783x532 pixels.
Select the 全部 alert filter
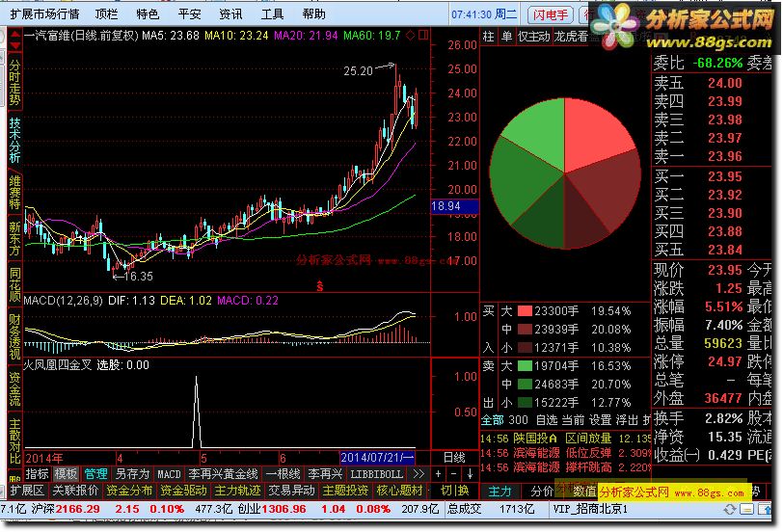[x=493, y=420]
